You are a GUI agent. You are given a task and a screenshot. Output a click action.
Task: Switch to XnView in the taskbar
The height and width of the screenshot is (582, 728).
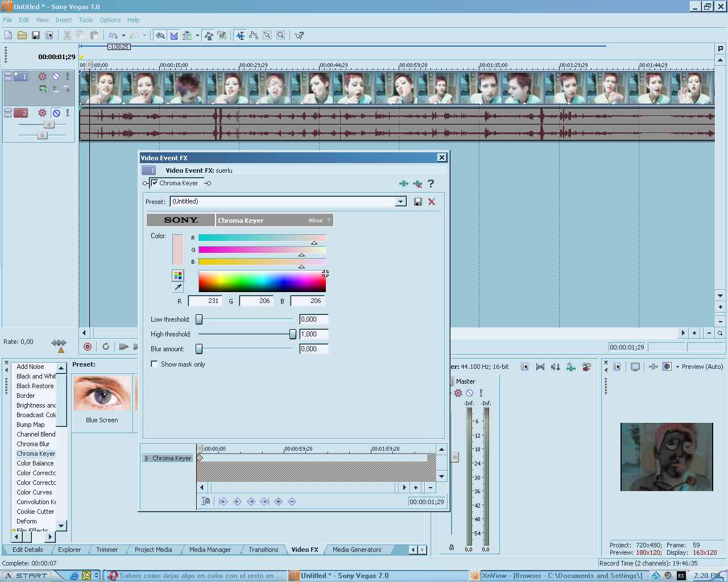coord(557,576)
